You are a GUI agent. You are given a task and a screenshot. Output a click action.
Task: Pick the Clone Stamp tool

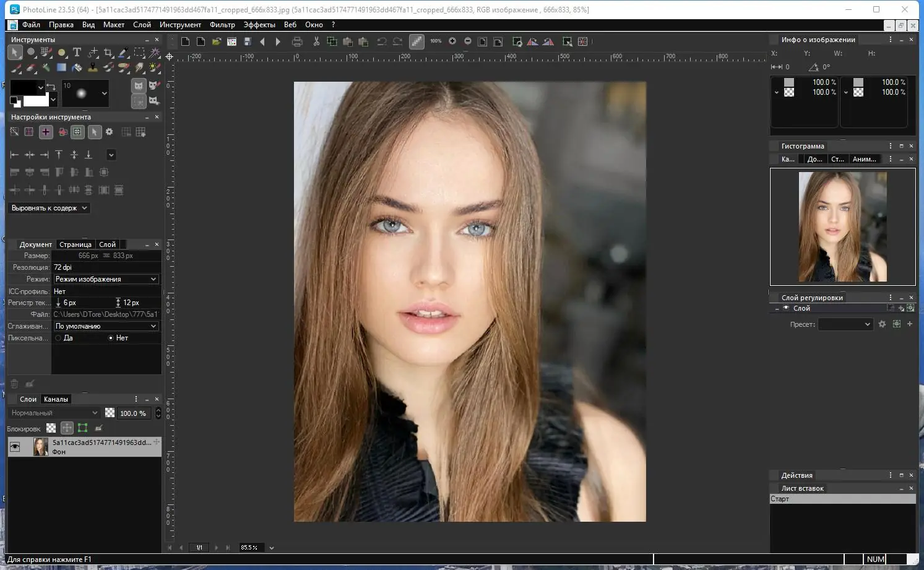pos(93,67)
